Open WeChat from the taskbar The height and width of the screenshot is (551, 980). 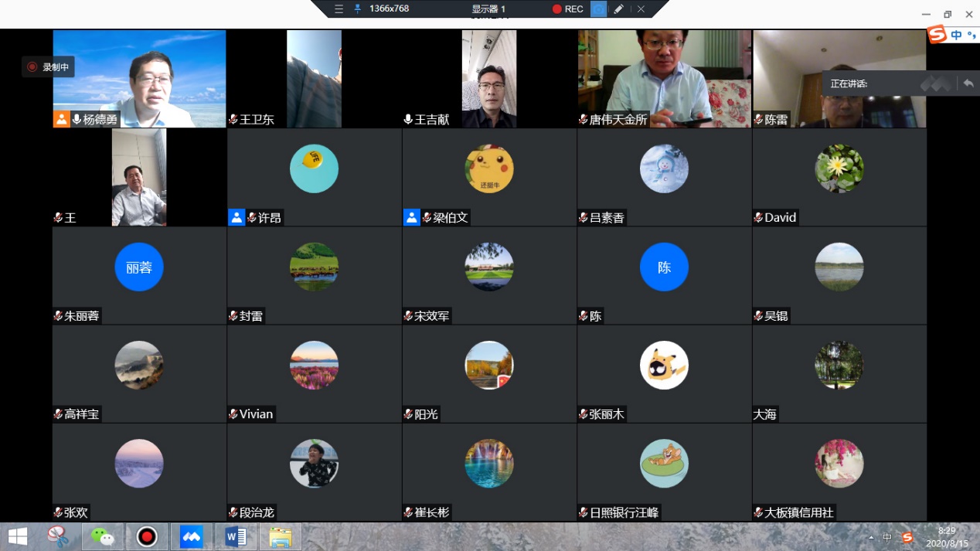pyautogui.click(x=102, y=536)
